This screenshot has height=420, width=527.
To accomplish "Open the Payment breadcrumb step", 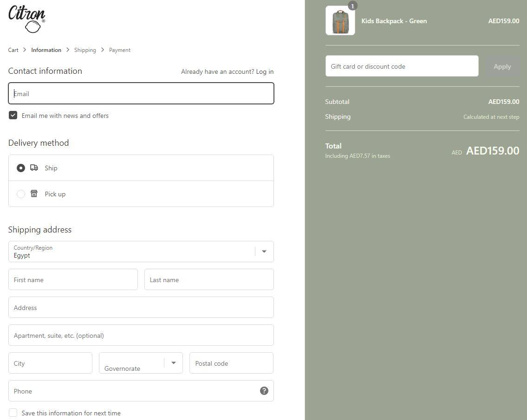I will (x=120, y=50).
